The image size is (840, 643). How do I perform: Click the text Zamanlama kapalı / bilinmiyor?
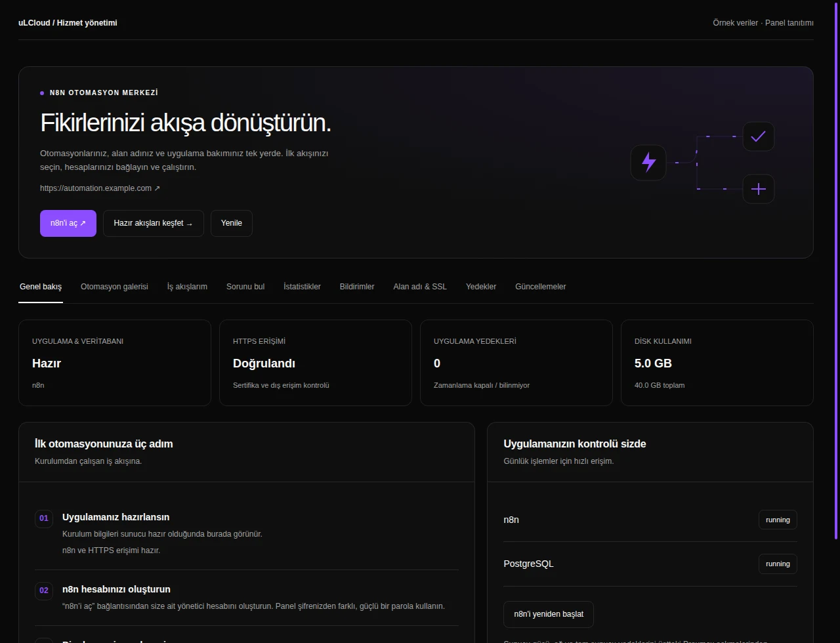(482, 385)
